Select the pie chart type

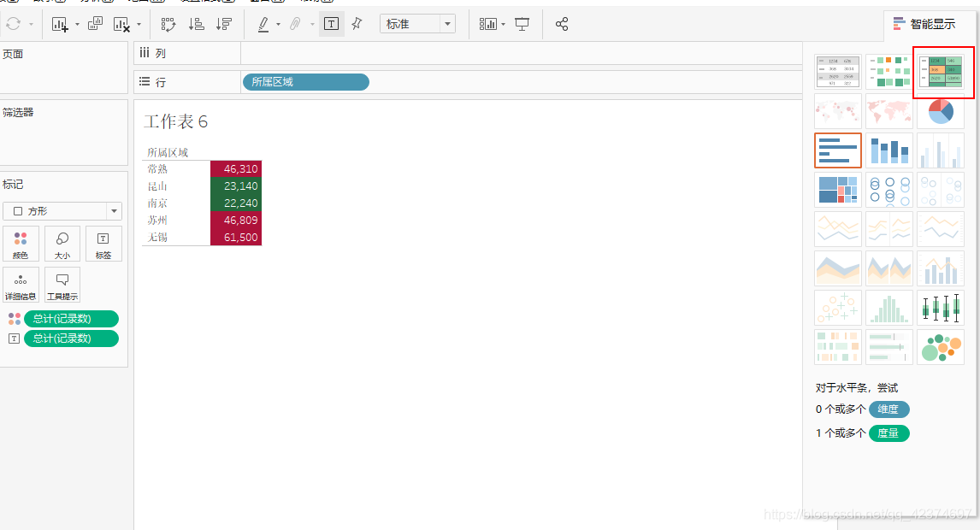tap(941, 111)
